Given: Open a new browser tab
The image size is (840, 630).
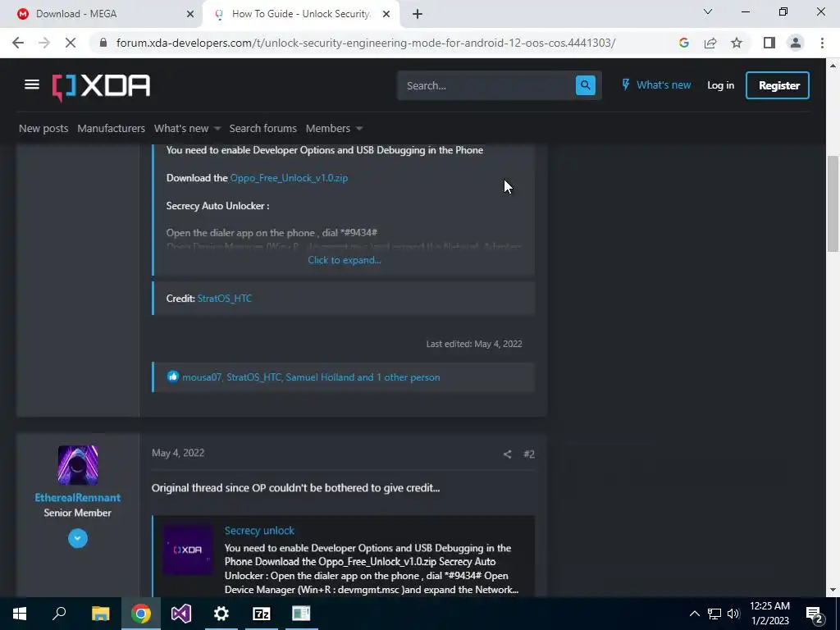Looking at the screenshot, I should 418,14.
